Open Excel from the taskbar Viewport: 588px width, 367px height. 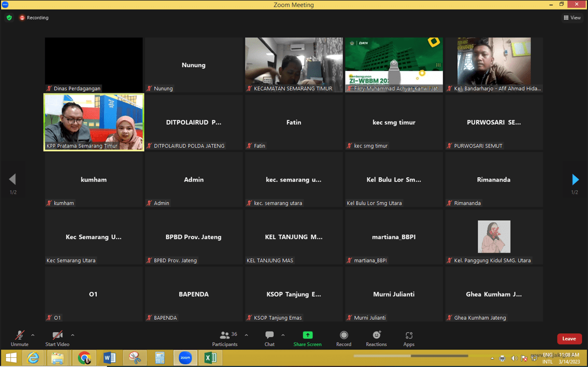210,358
